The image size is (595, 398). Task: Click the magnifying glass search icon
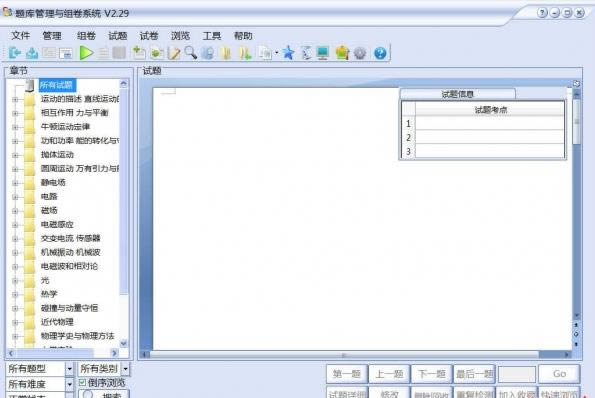[190, 53]
